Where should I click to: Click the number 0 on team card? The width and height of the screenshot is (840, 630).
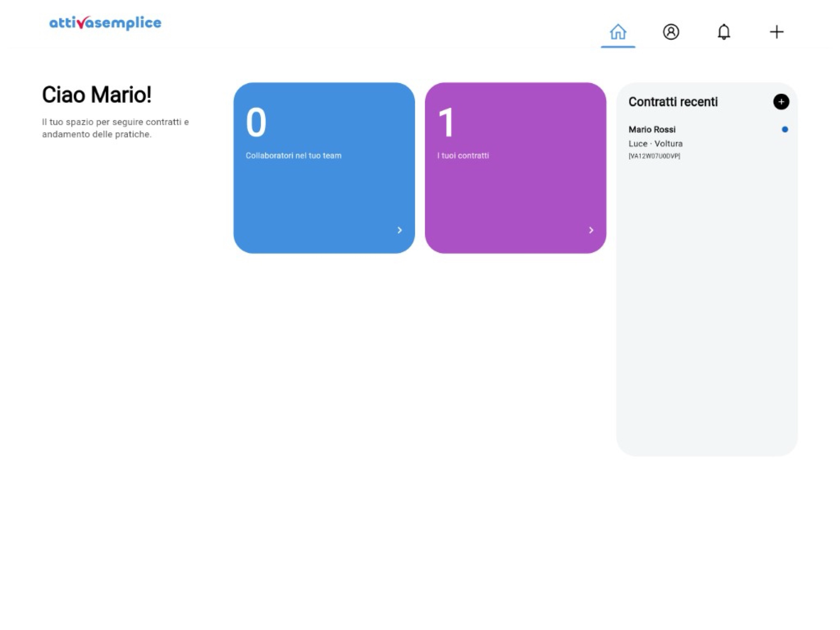point(256,122)
